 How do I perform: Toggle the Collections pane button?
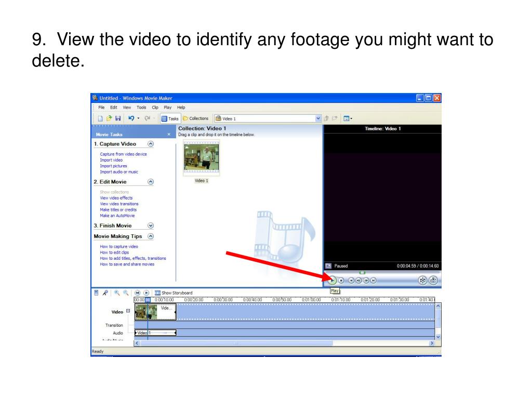pos(196,118)
